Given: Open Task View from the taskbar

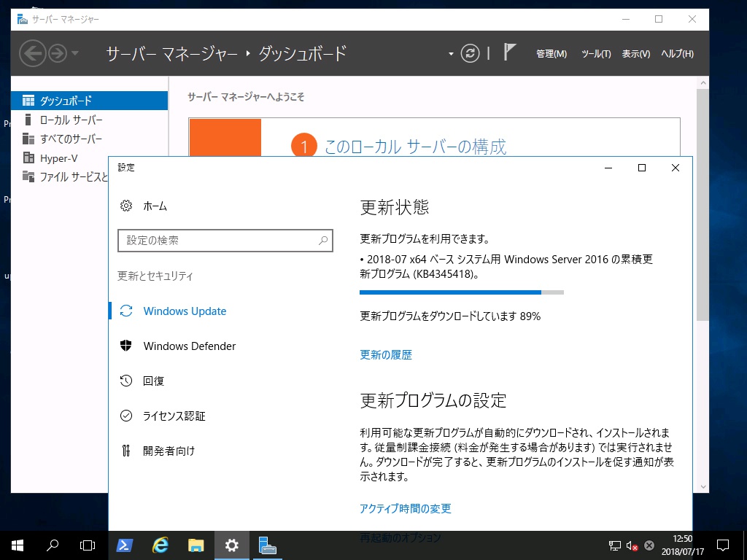Looking at the screenshot, I should point(88,545).
